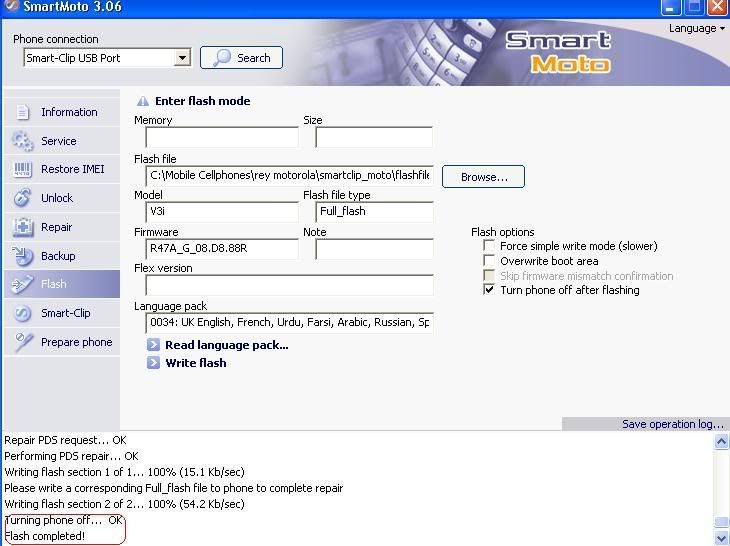
Task: Click the Smart-Clip icon in sidebar
Action: click(x=22, y=313)
